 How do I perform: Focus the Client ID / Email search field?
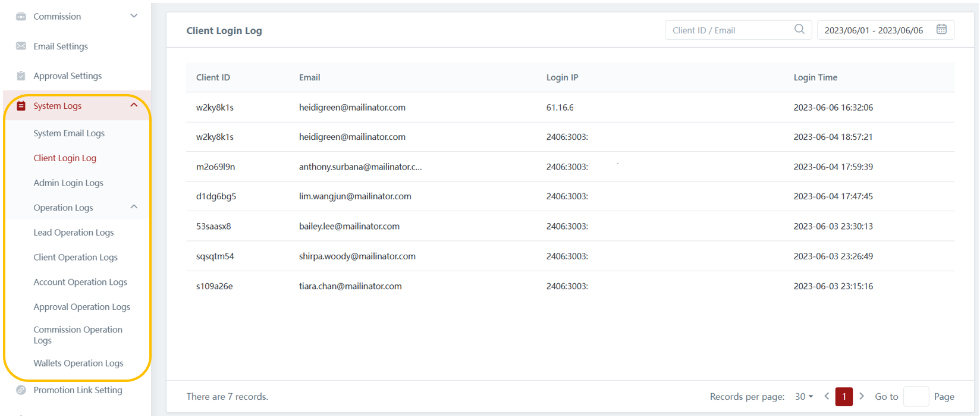click(730, 30)
